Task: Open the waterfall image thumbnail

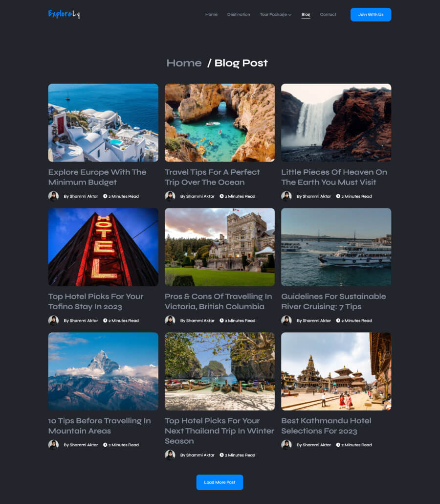Action: coord(336,123)
